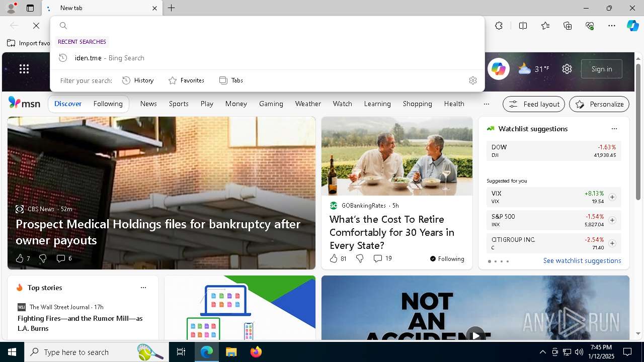644x362 pixels.
Task: Open See watchlist suggestions link
Action: pos(582,260)
